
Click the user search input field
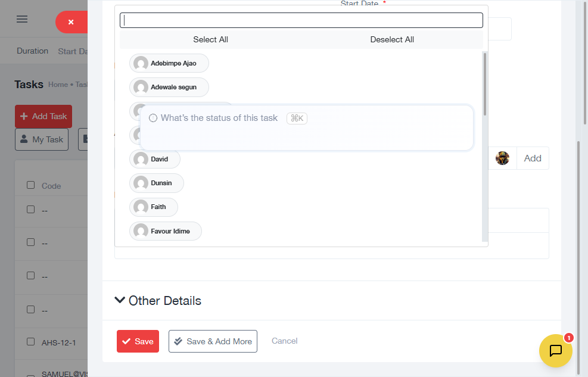(x=301, y=20)
